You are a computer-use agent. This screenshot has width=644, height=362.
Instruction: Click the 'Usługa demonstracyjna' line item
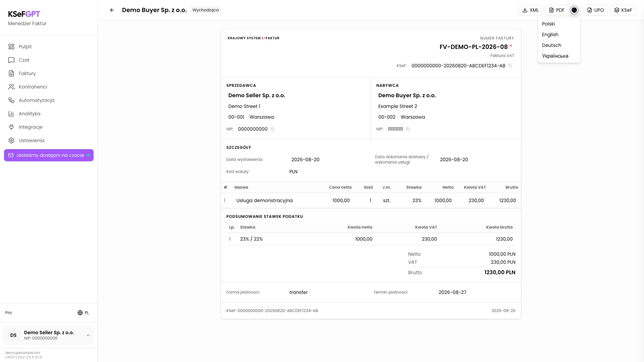[264, 200]
